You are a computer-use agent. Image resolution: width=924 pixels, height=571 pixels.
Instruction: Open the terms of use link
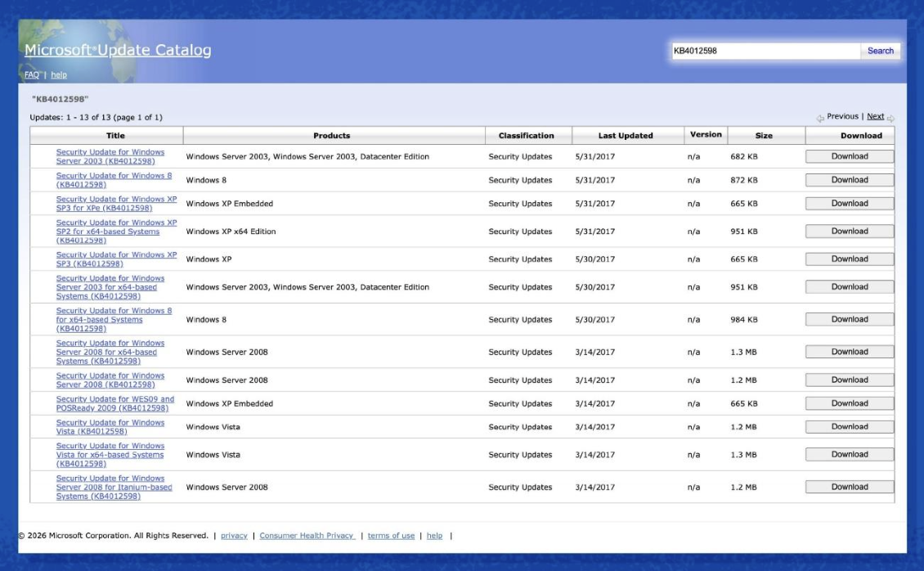(x=391, y=536)
